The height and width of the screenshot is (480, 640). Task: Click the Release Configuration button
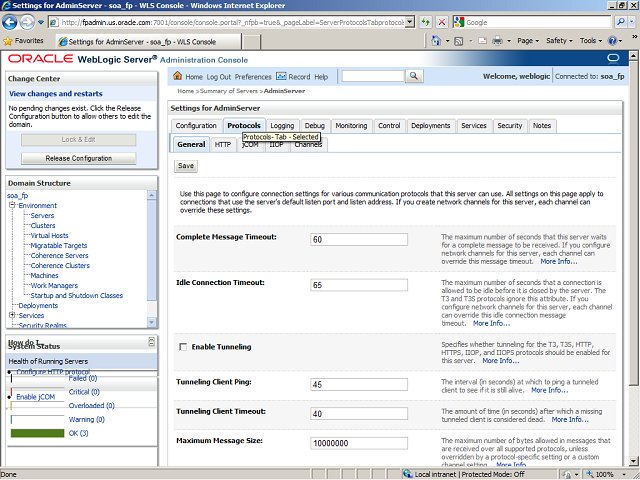78,158
